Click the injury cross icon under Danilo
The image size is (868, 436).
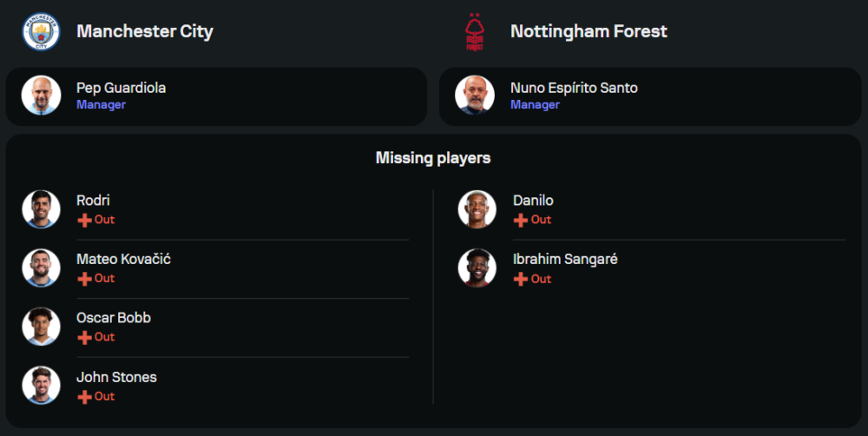521,221
